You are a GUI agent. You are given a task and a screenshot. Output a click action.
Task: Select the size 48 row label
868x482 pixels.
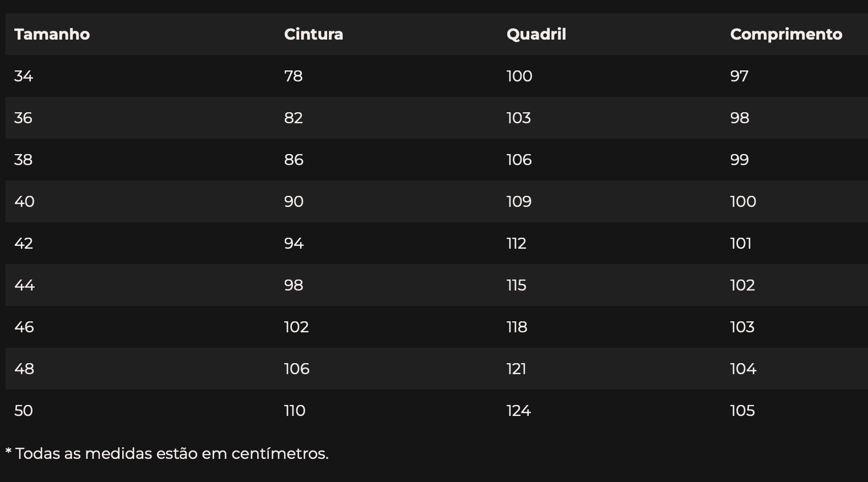[x=24, y=369]
